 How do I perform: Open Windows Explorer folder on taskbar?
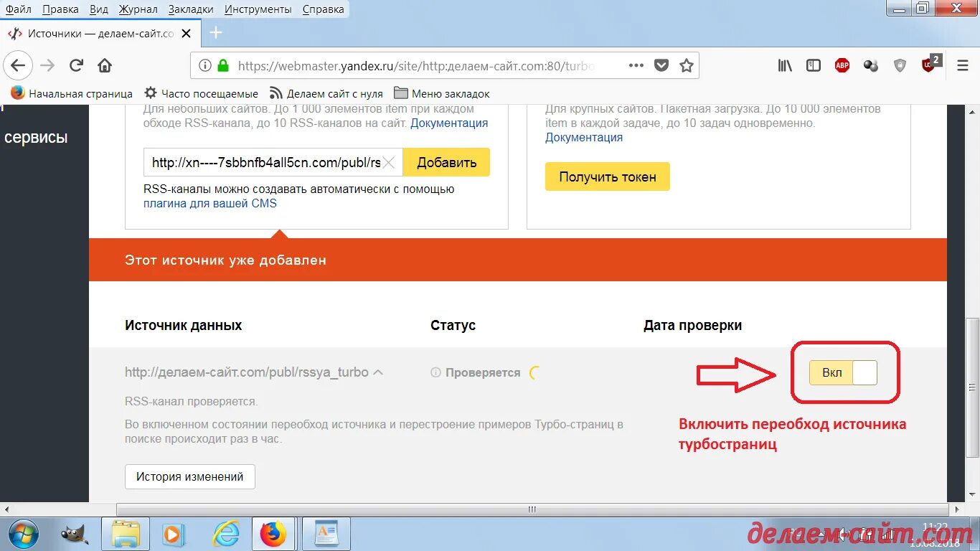(x=126, y=534)
